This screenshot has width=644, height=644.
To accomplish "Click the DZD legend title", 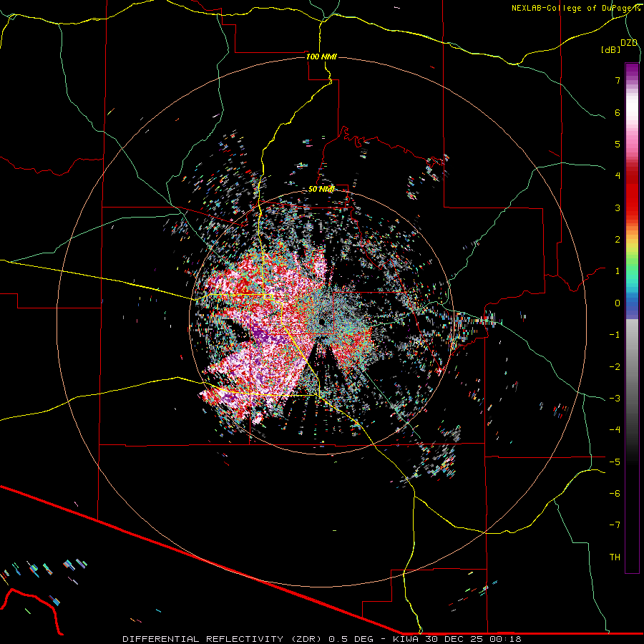I will click(629, 43).
